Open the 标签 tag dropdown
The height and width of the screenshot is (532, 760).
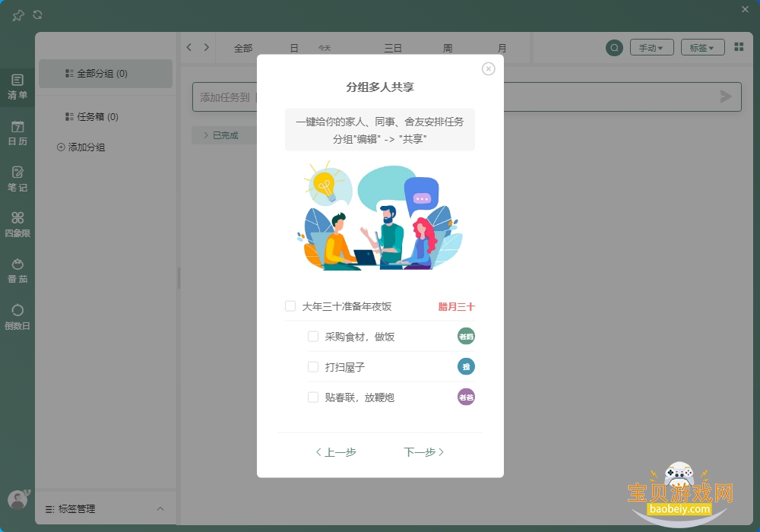coord(702,47)
